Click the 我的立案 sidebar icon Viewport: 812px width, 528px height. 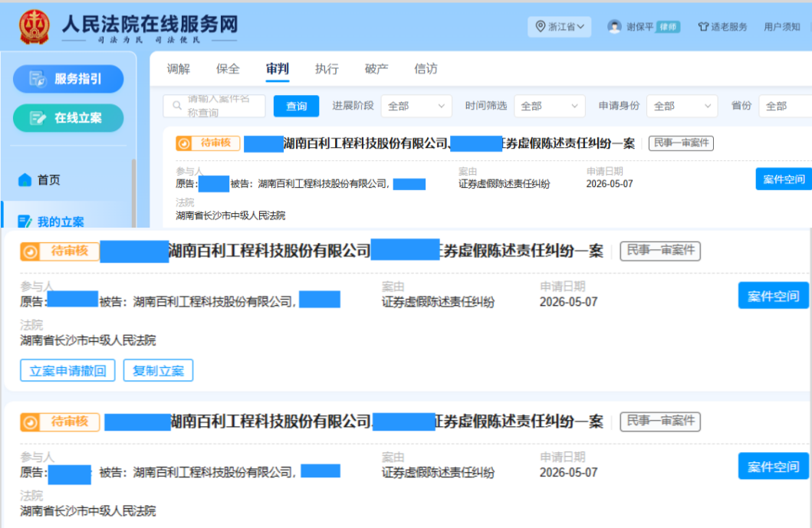[25, 221]
